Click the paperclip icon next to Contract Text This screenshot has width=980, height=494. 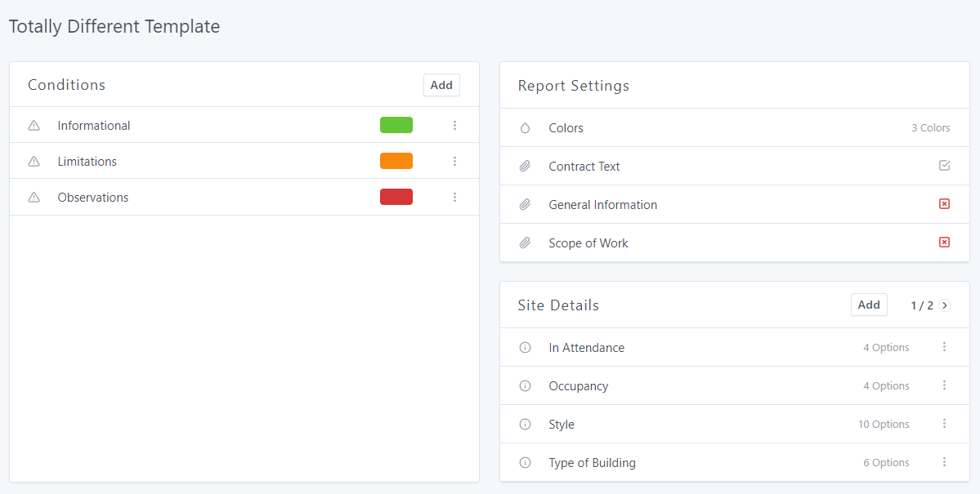coord(525,167)
